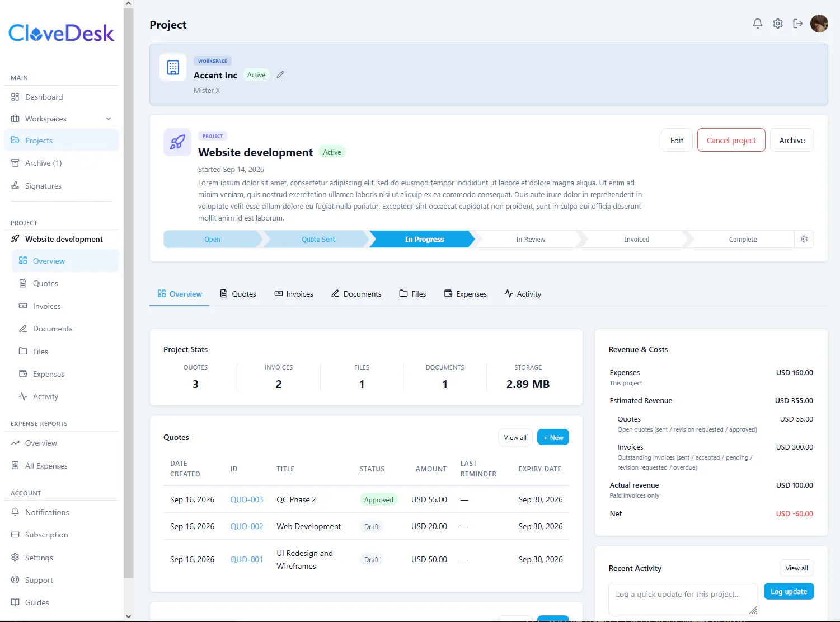Viewport: 840px width, 622px height.
Task: Open All Expenses in sidebar
Action: pos(62,466)
